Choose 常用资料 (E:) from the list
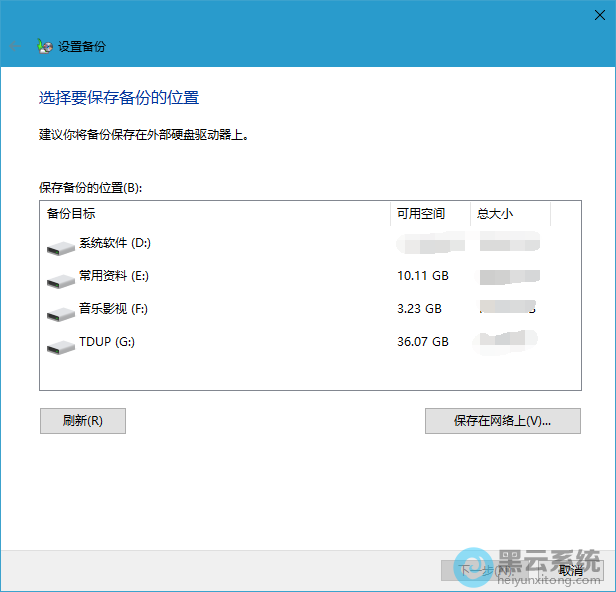 coord(113,276)
